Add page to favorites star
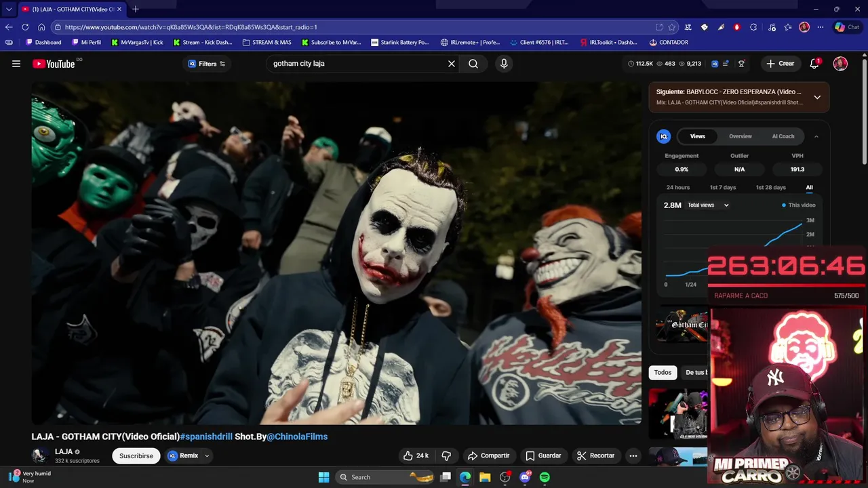This screenshot has height=488, width=868. 672,27
